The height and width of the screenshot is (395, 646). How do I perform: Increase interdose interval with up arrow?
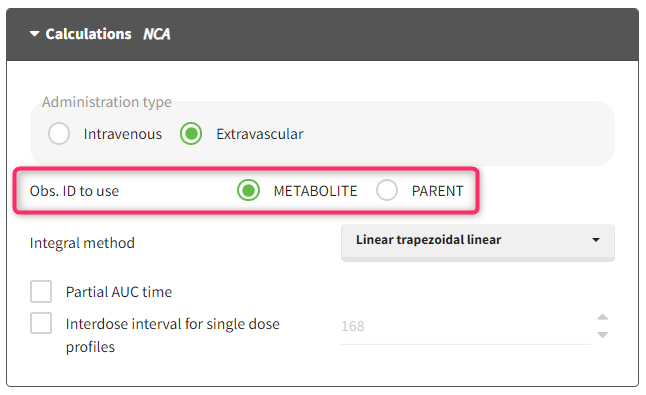603,317
